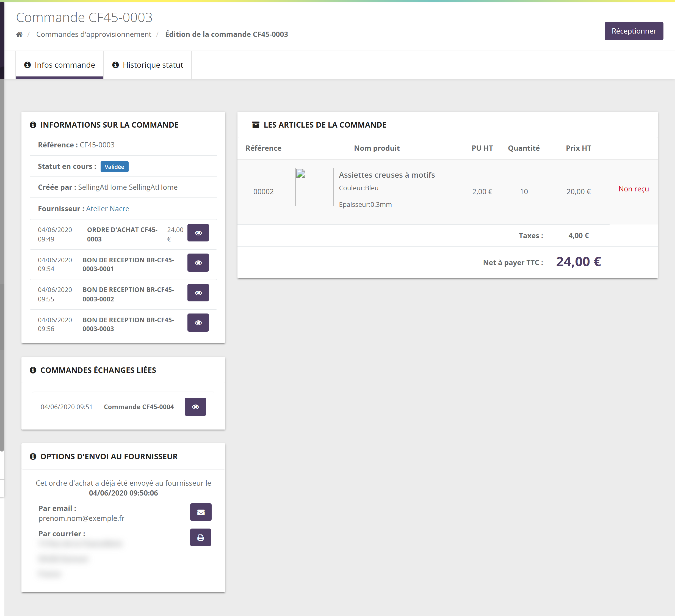View BON DE RECEPTION BR-CF45-0003-0001
This screenshot has width=675, height=616.
pos(198,263)
